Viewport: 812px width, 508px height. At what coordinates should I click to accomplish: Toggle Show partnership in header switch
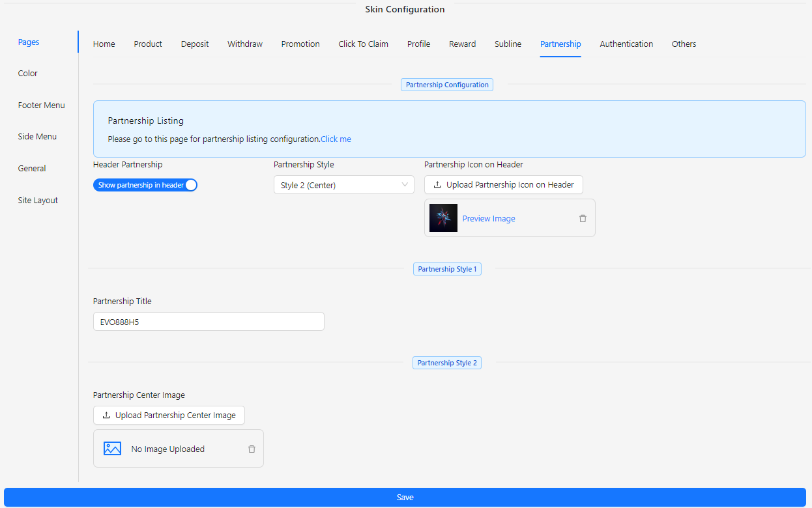click(x=145, y=185)
